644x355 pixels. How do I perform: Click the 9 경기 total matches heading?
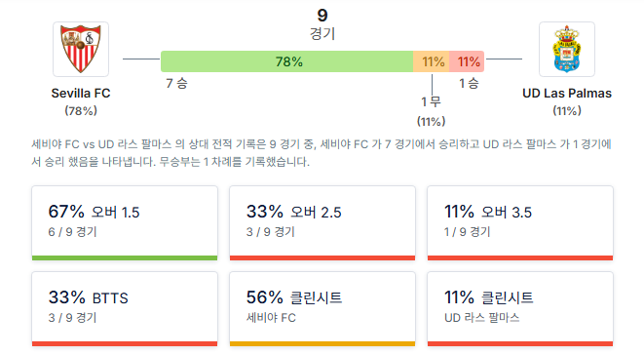click(x=322, y=24)
